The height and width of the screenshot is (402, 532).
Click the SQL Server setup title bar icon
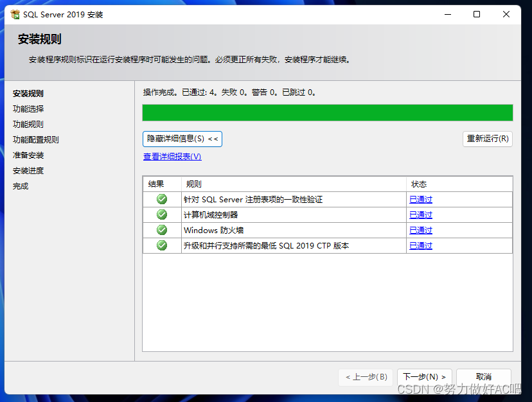pos(15,14)
